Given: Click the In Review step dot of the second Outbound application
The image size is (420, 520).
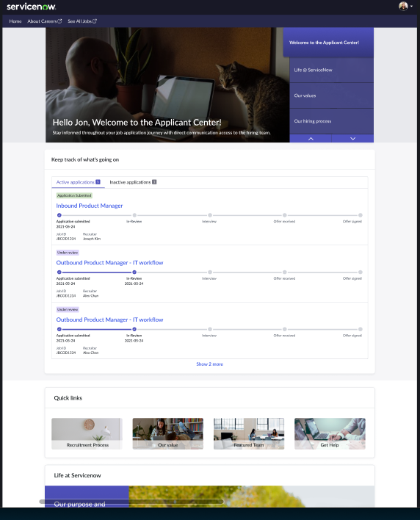Looking at the screenshot, I should (x=134, y=329).
